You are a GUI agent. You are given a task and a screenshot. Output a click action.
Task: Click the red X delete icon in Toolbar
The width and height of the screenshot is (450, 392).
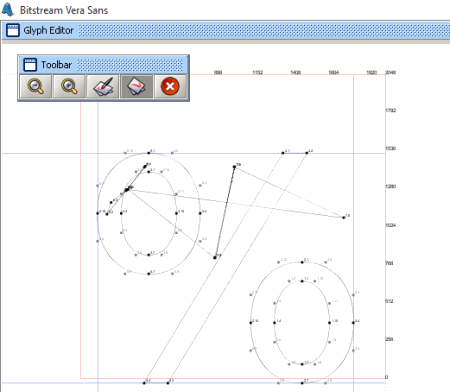[170, 86]
